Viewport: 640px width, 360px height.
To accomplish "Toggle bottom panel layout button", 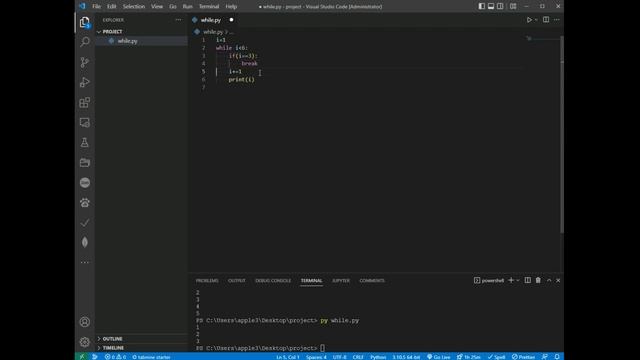I will click(491, 6).
